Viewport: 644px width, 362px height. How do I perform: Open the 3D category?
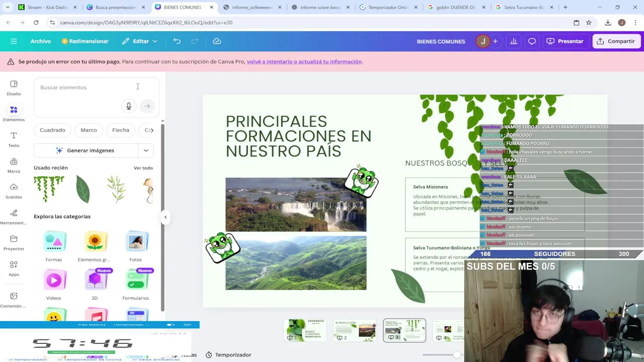coord(95,285)
